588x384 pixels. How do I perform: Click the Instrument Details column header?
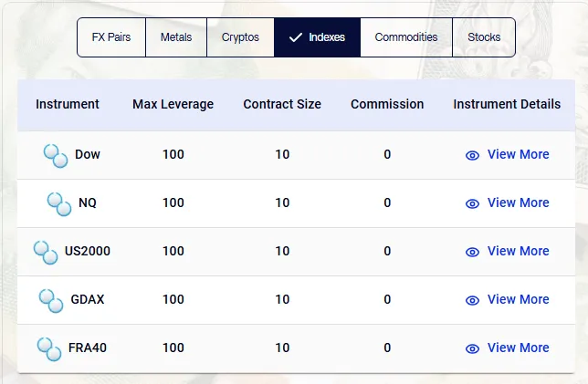pos(507,104)
